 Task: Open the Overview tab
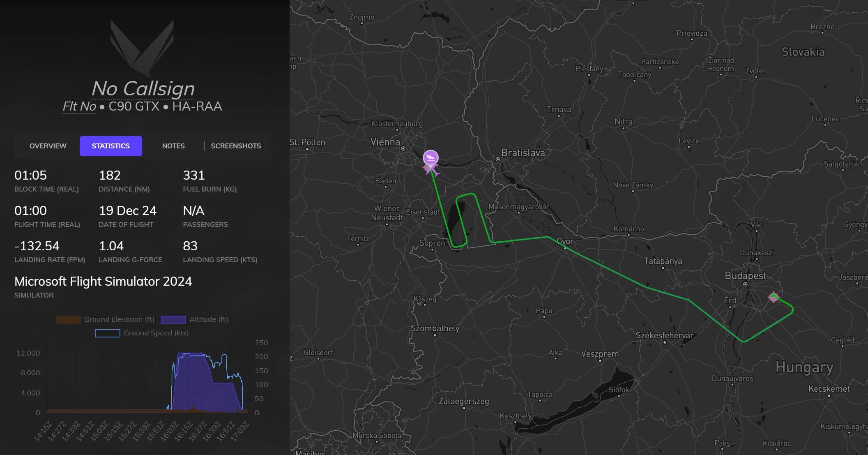coord(48,146)
